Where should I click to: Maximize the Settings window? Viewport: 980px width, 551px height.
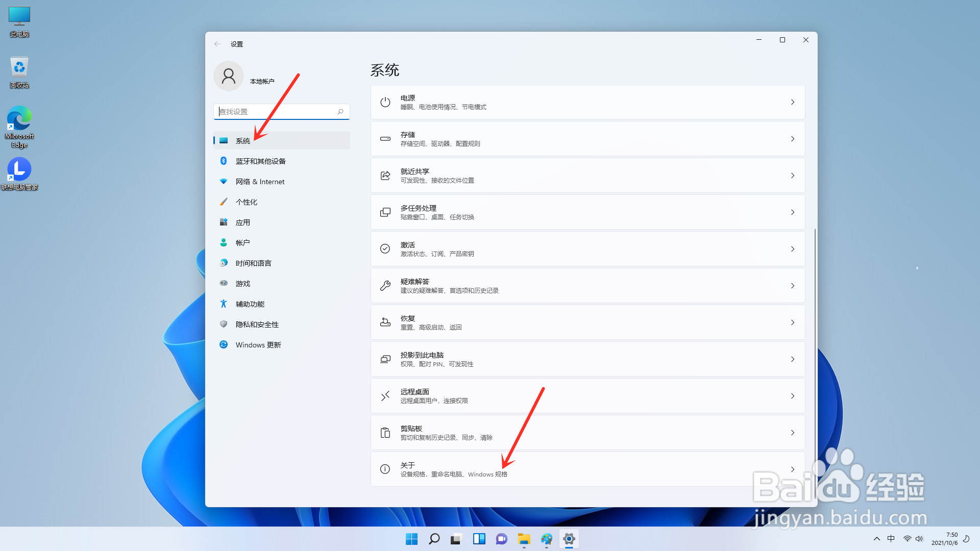782,40
